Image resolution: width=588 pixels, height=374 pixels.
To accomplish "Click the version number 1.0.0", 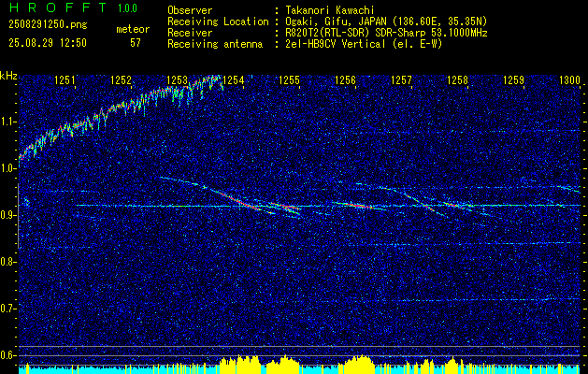I will 127,7.
